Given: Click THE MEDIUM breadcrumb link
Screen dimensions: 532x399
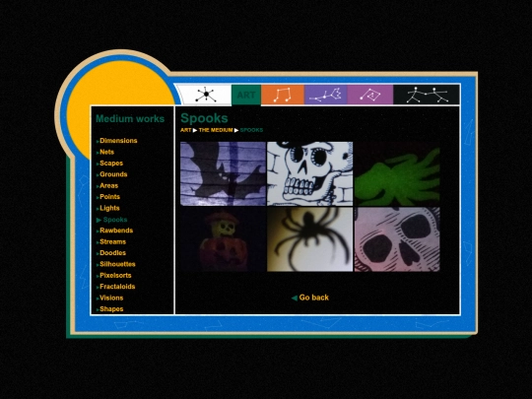Looking at the screenshot, I should coord(216,130).
